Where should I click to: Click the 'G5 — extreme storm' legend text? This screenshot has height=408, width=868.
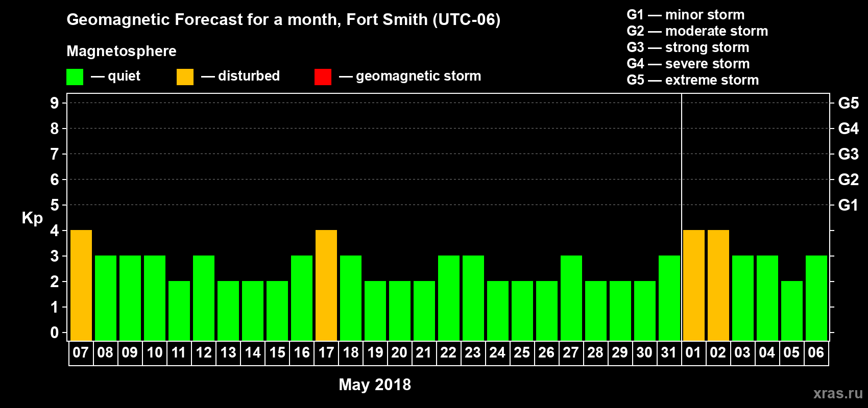click(693, 80)
